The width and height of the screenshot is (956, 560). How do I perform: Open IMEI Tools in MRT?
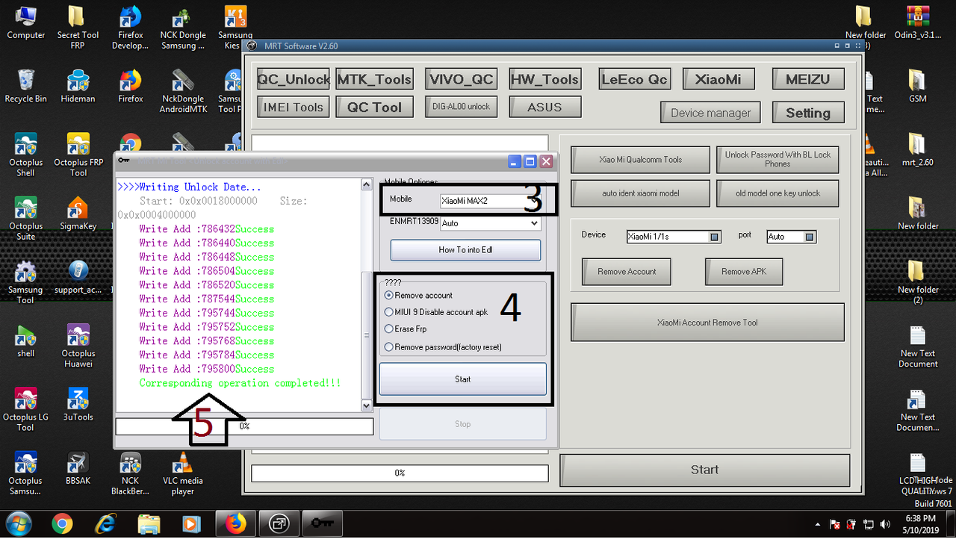[294, 108]
